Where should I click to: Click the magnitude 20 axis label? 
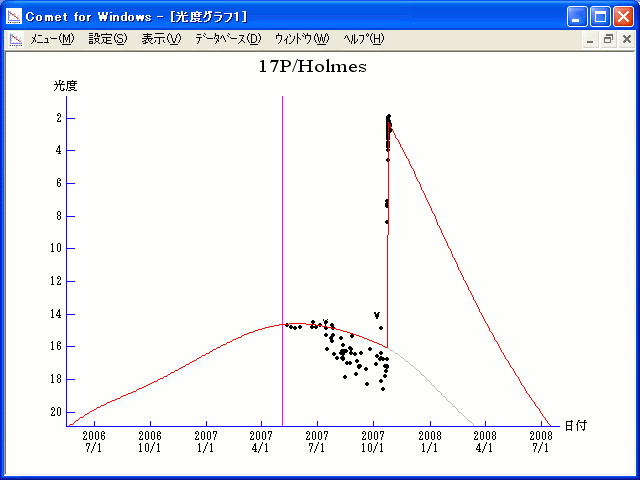click(x=56, y=412)
